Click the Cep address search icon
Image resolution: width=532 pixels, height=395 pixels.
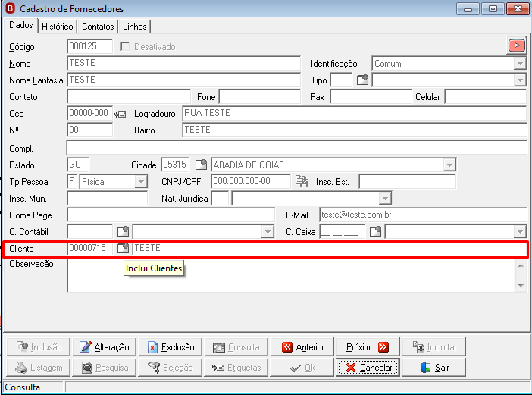(x=120, y=114)
